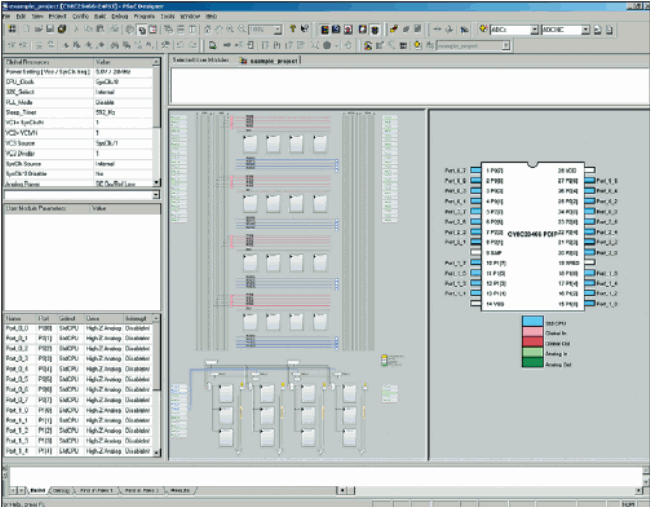Image resolution: width=650 pixels, height=507 pixels.
Task: Click the scroll-down arrow of pin table
Action: point(156,453)
